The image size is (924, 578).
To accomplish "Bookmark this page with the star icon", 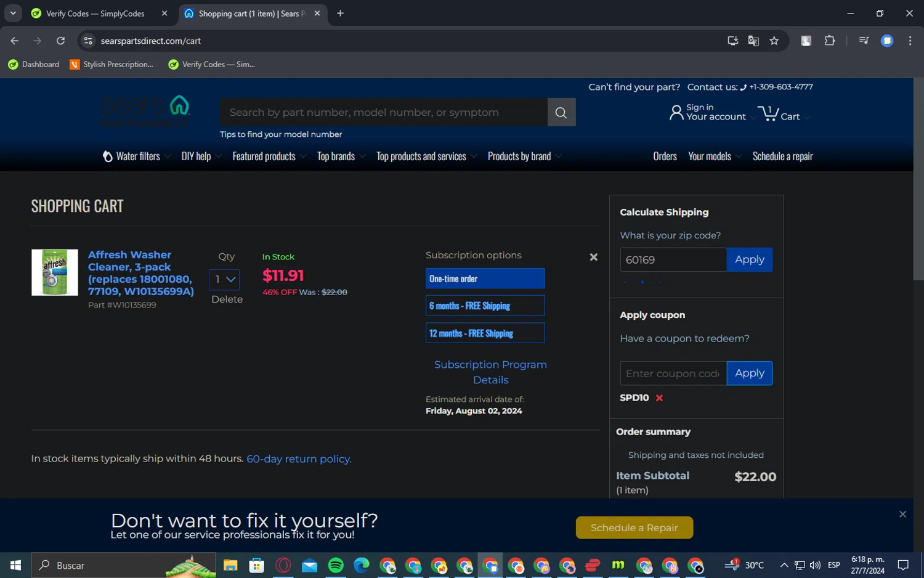I will tap(774, 41).
